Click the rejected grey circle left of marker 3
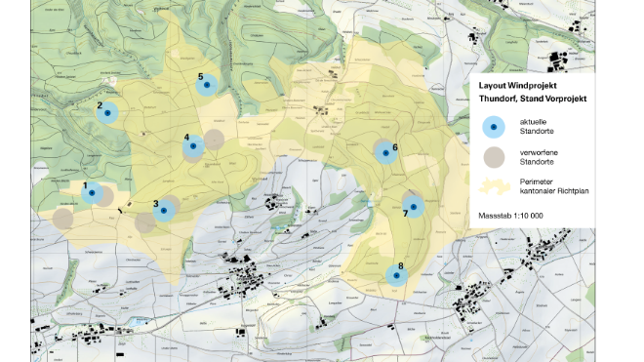 tap(144, 222)
